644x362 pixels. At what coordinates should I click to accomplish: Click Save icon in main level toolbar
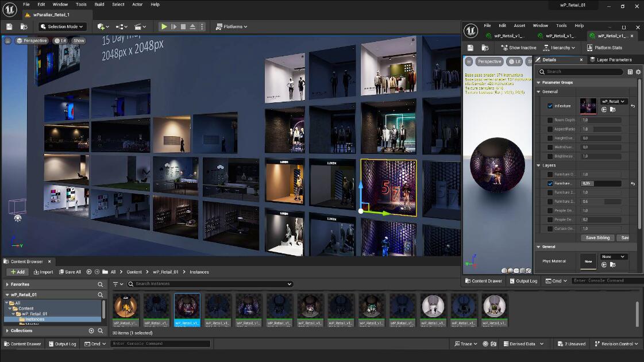click(x=9, y=26)
